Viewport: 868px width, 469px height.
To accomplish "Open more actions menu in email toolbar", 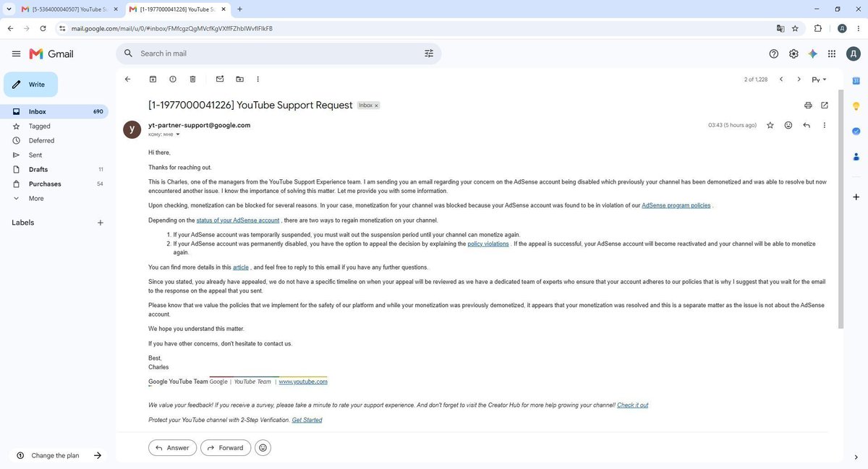I will 258,79.
